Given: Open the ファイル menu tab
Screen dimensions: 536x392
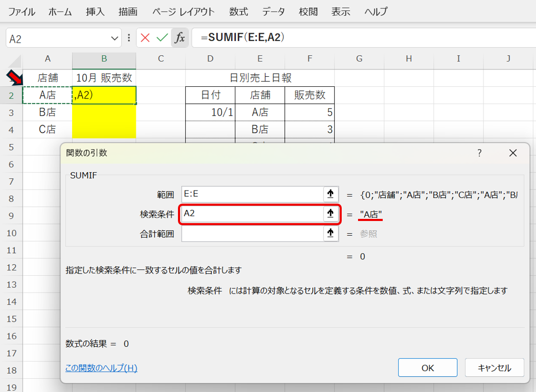Looking at the screenshot, I should pos(22,12).
